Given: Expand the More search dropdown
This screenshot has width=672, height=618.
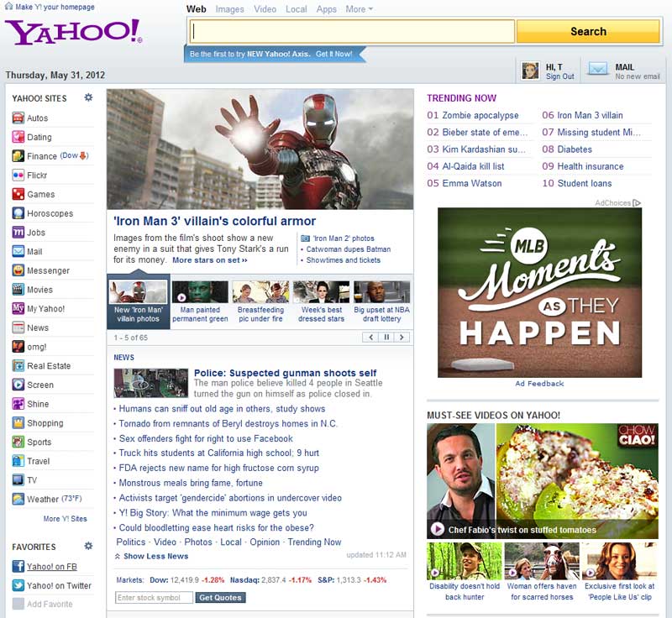Looking at the screenshot, I should coord(360,9).
